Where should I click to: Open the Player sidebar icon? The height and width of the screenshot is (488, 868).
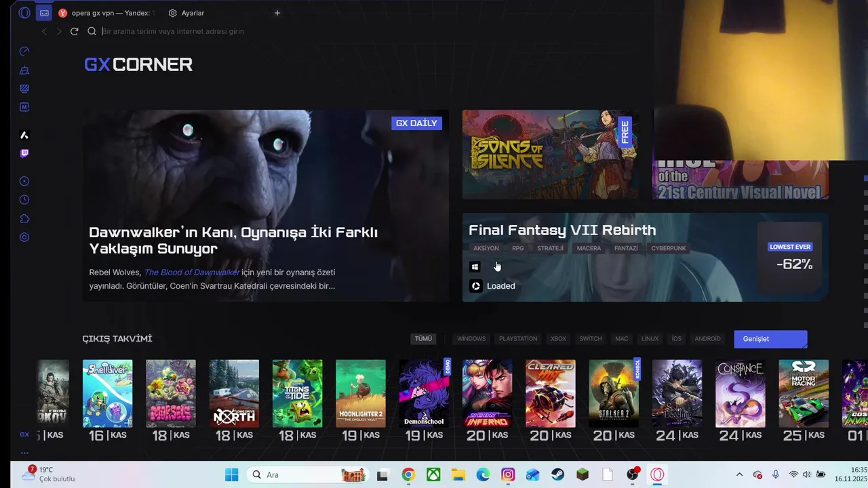24,181
